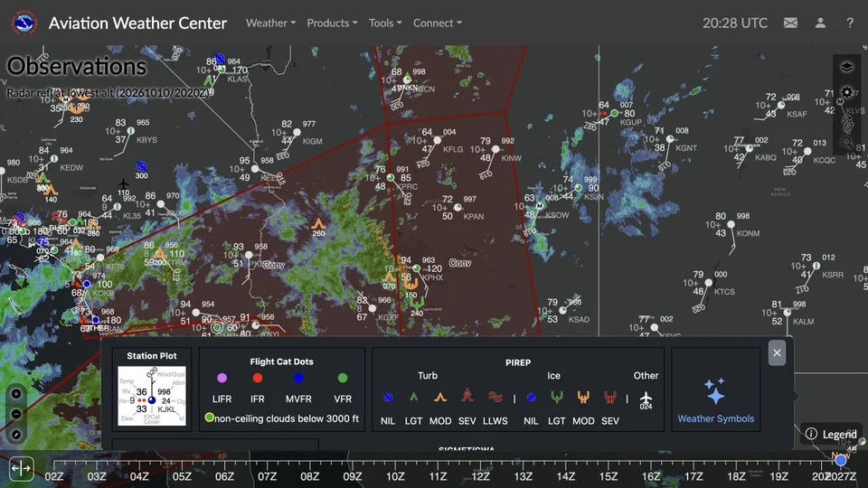Click the KPAN station label
This screenshot has height=488, width=868.
473,216
